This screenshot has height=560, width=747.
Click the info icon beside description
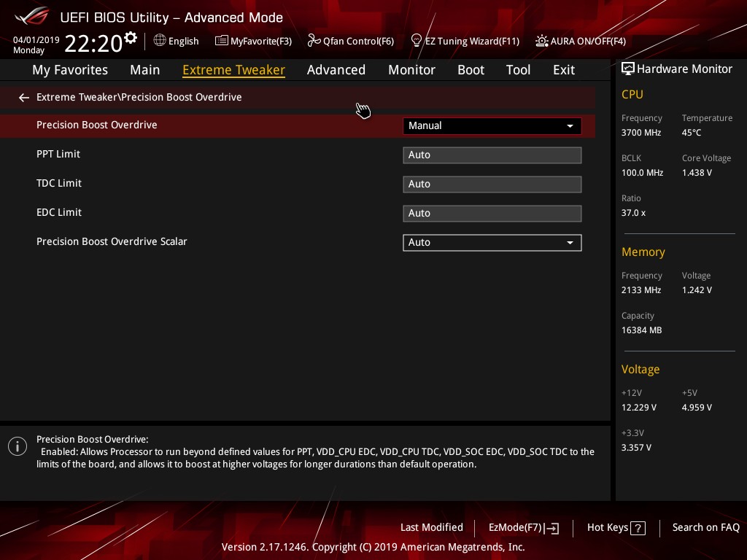point(18,446)
